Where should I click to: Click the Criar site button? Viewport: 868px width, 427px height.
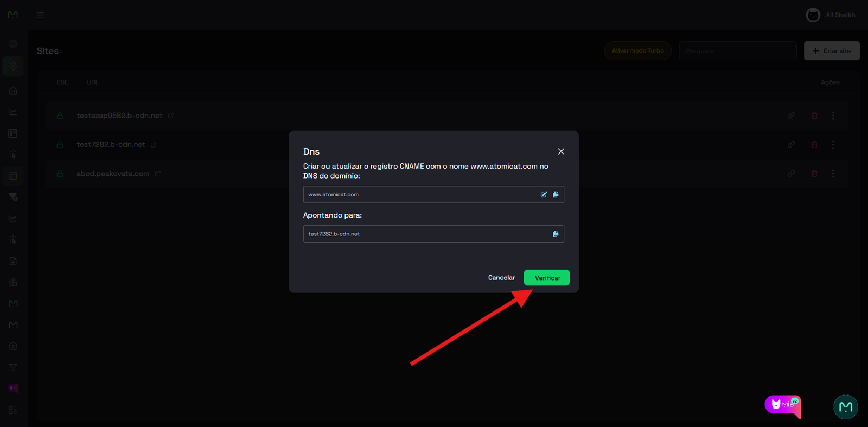point(832,50)
